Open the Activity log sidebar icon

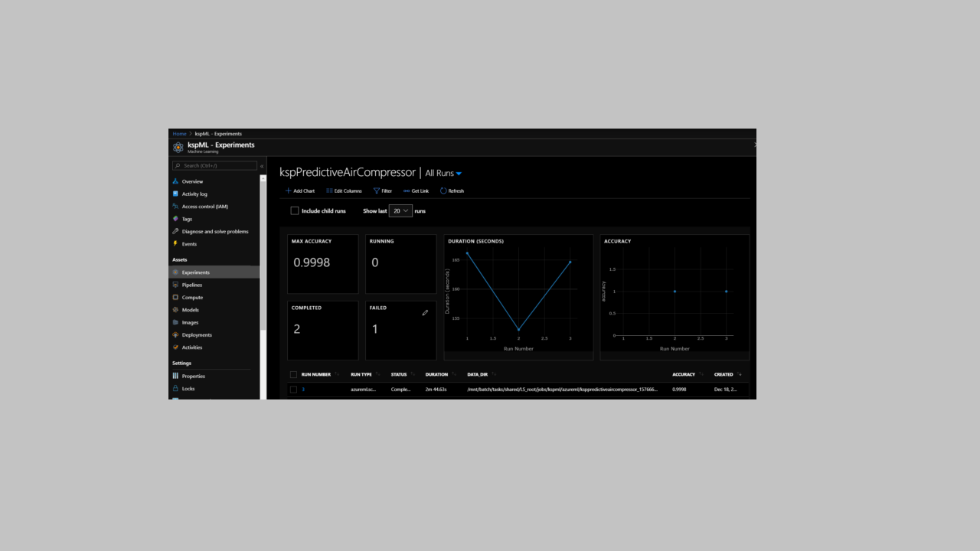(x=175, y=194)
